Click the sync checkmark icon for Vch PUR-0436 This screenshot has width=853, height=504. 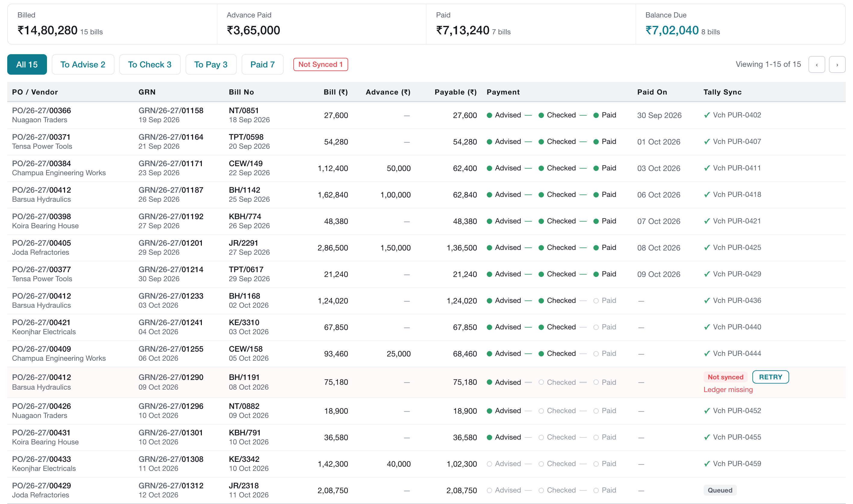707,300
